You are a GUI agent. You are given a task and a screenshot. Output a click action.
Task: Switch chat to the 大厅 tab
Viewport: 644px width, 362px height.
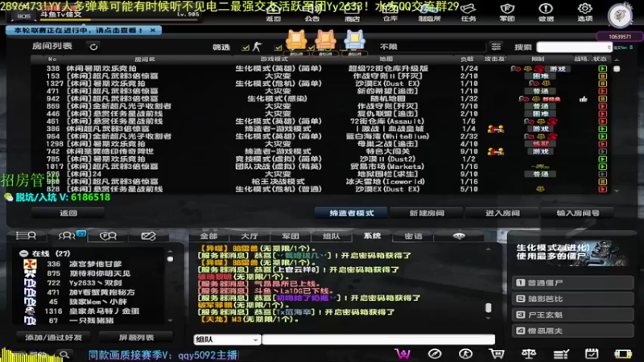pyautogui.click(x=249, y=236)
